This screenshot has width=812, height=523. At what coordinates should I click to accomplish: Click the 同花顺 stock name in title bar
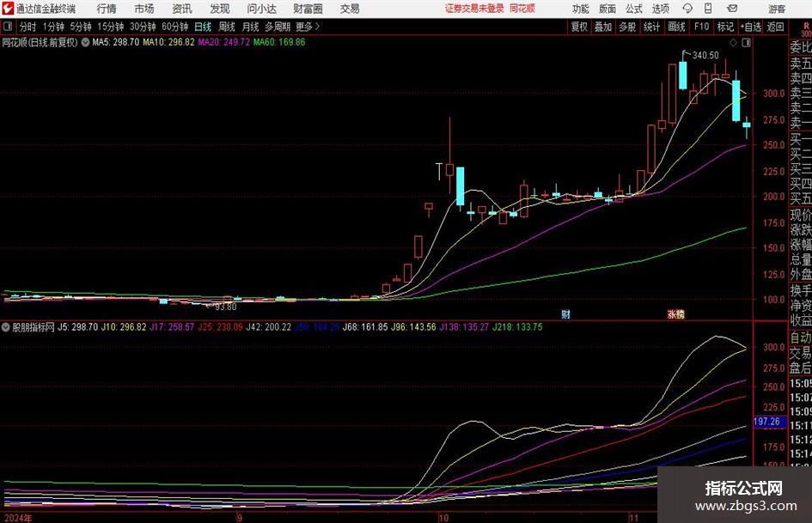[522, 9]
